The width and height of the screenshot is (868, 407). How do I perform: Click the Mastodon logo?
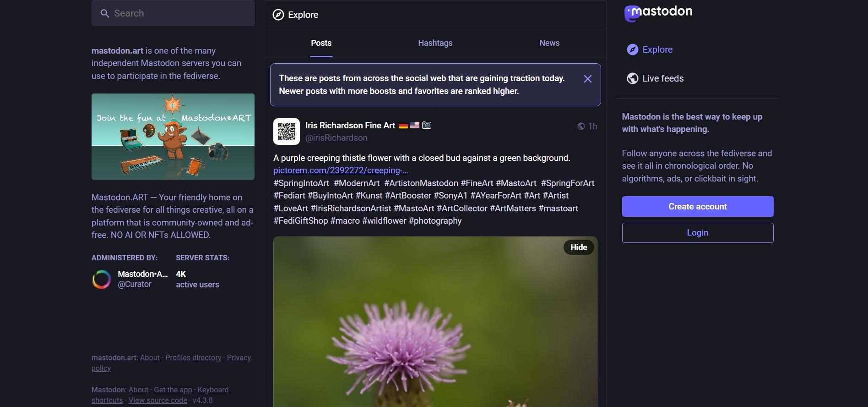click(x=658, y=13)
